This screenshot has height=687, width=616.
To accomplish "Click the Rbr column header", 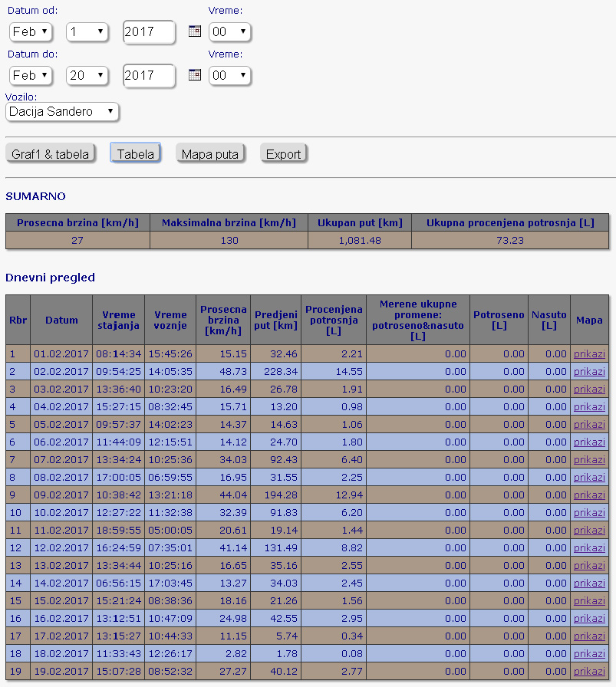I will [18, 320].
